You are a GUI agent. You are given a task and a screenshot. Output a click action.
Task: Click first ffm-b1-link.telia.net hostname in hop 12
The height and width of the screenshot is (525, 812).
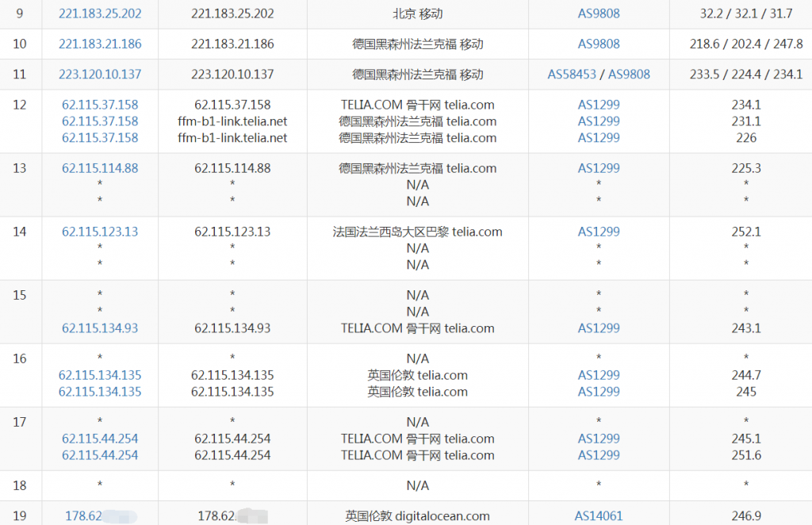pyautogui.click(x=232, y=121)
